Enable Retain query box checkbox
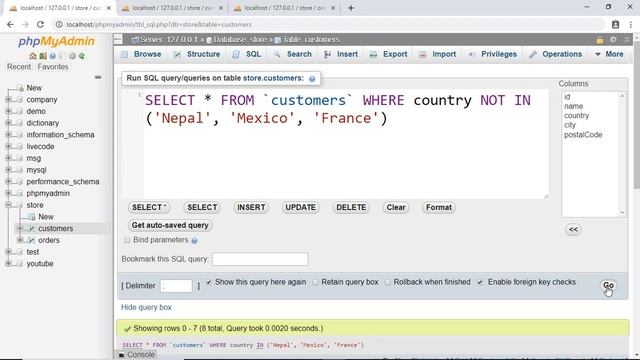This screenshot has width=640, height=360. click(x=315, y=282)
